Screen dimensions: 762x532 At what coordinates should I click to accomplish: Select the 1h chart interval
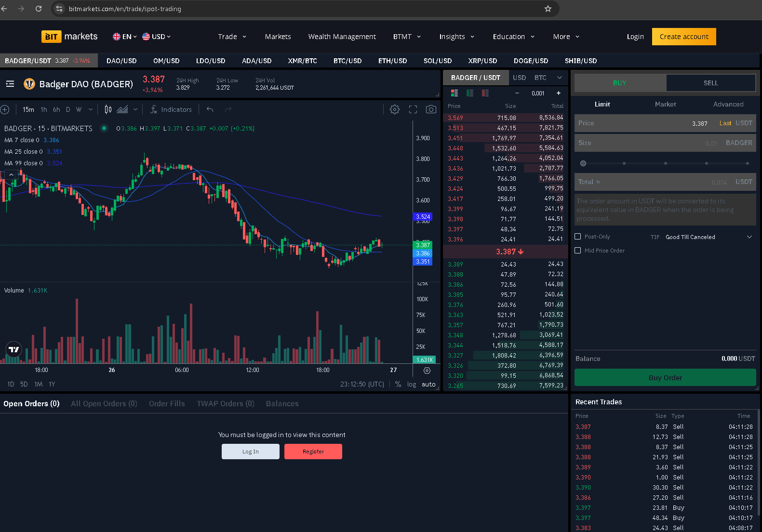44,109
